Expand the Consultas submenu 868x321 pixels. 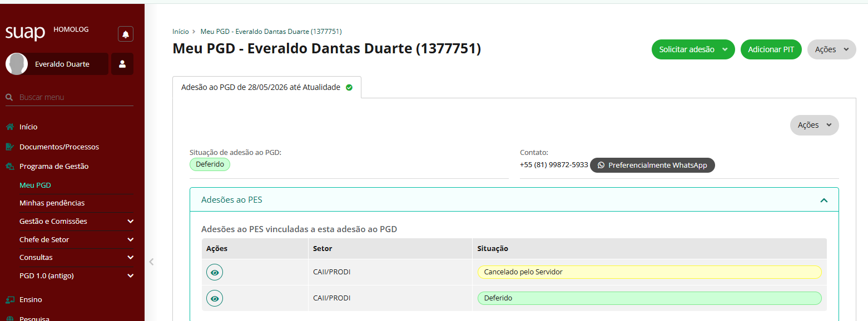pos(76,257)
